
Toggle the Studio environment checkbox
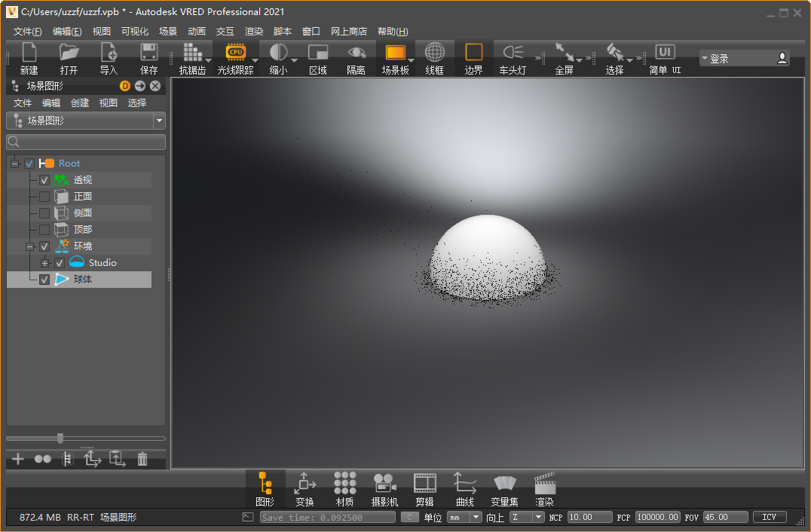pyautogui.click(x=59, y=262)
